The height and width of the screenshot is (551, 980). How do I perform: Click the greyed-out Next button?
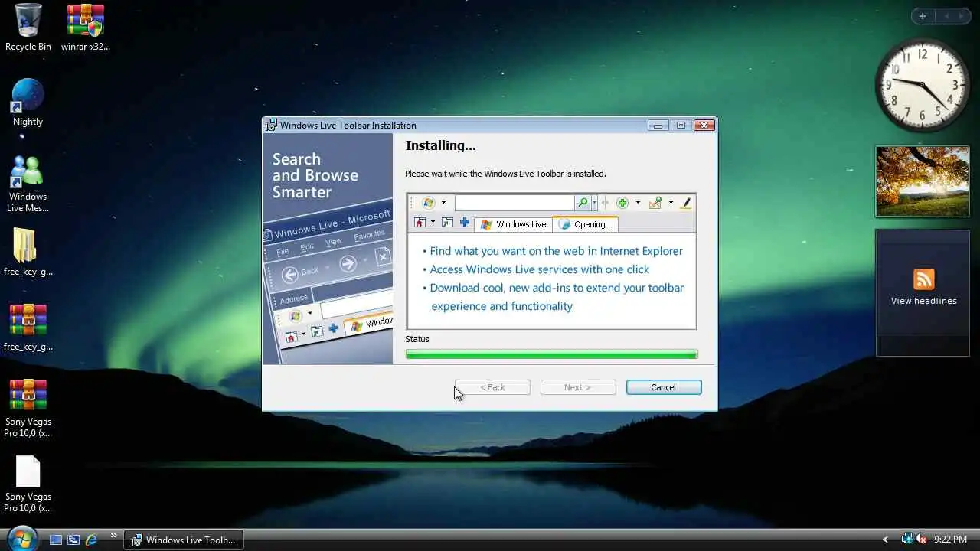tap(578, 387)
